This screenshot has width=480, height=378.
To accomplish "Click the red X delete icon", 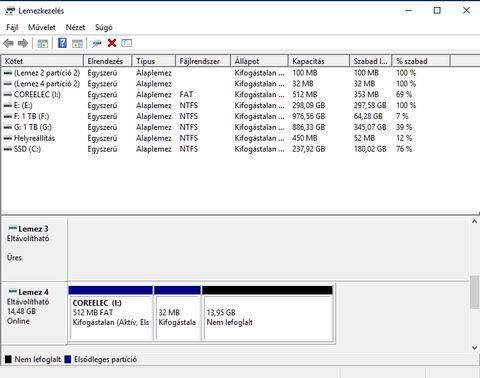I will click(112, 43).
